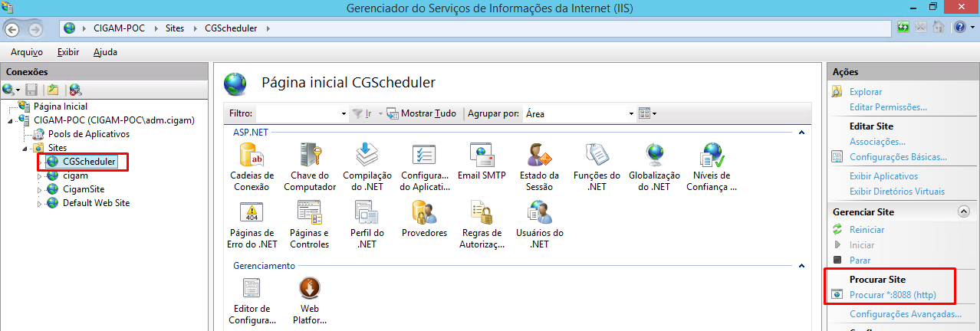The image size is (980, 331).
Task: Open Configurações Avançadas link
Action: 905,314
